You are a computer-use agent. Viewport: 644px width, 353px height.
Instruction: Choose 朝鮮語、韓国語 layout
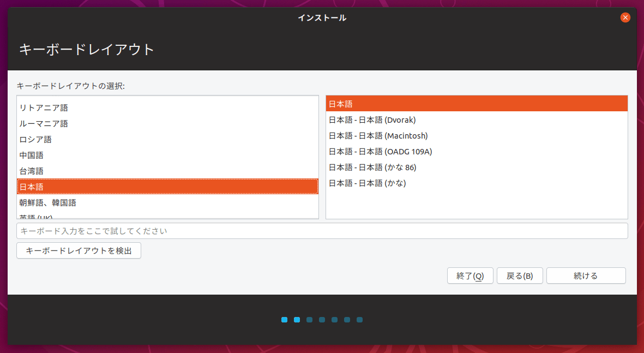167,202
